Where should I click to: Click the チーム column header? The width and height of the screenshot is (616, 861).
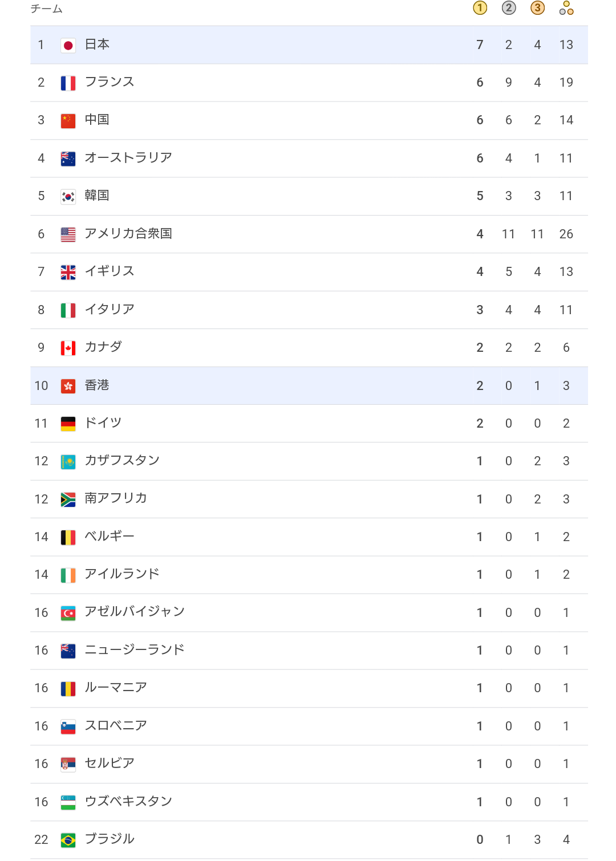[46, 9]
